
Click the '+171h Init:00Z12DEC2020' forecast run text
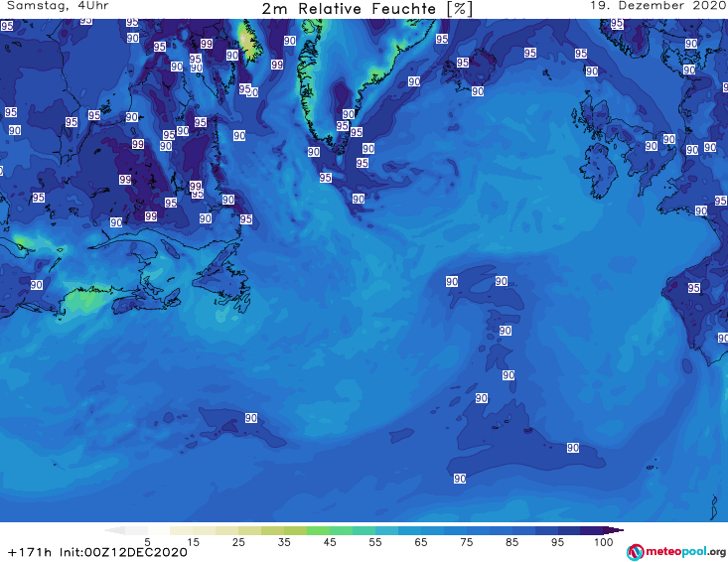[x=97, y=552]
